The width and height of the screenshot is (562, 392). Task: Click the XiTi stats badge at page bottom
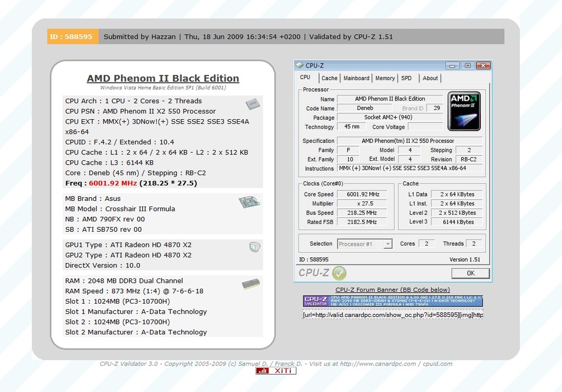click(x=276, y=371)
